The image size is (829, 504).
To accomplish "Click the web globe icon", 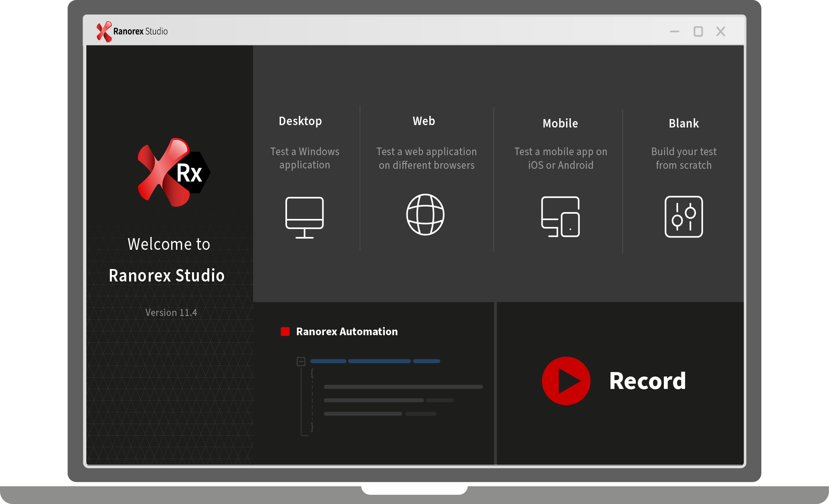I will 425,215.
